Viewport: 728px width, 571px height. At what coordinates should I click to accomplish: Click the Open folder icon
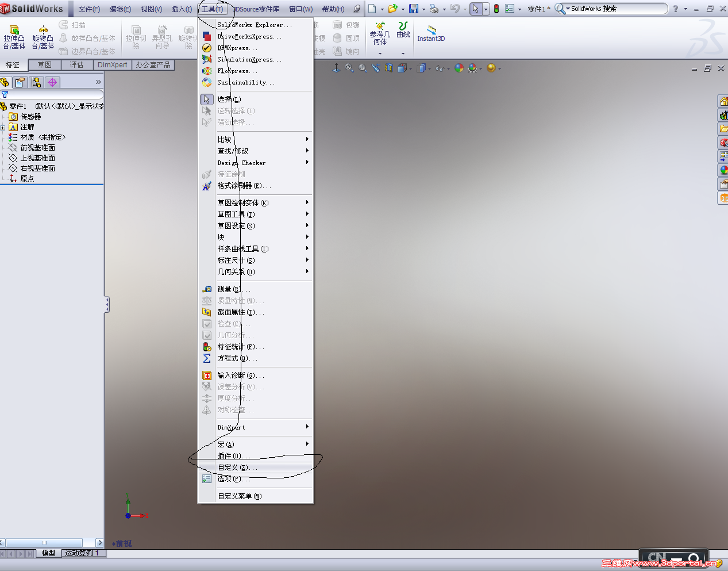pos(393,9)
